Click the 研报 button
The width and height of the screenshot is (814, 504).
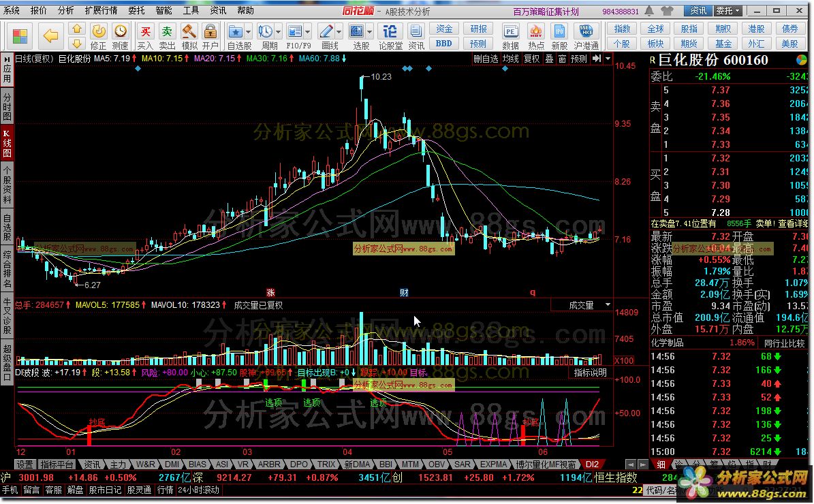pos(478,29)
